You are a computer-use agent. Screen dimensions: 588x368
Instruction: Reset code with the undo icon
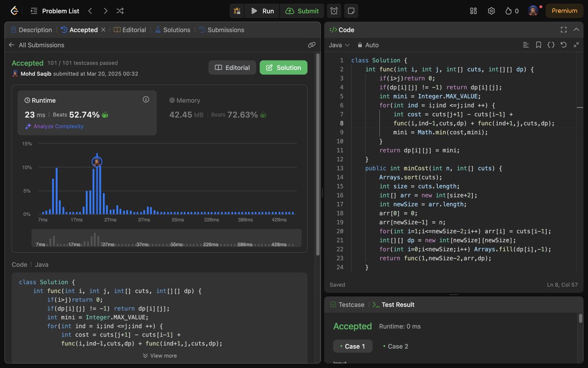(x=563, y=45)
